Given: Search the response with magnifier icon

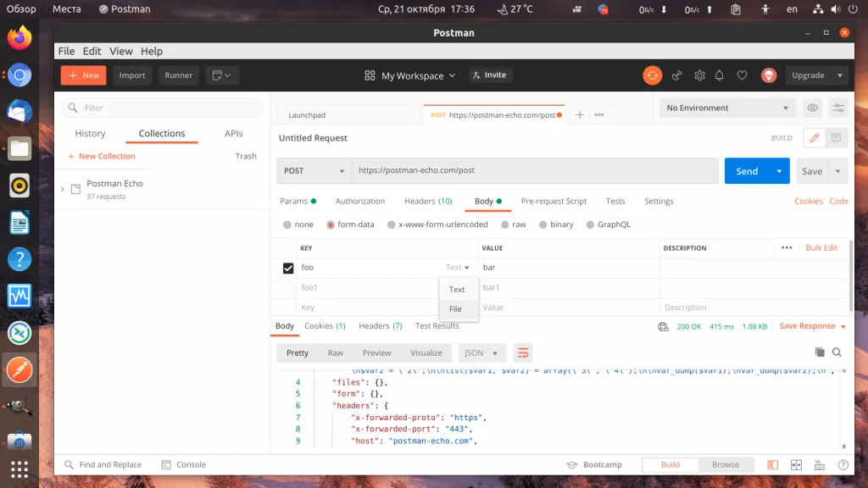Looking at the screenshot, I should pyautogui.click(x=837, y=352).
